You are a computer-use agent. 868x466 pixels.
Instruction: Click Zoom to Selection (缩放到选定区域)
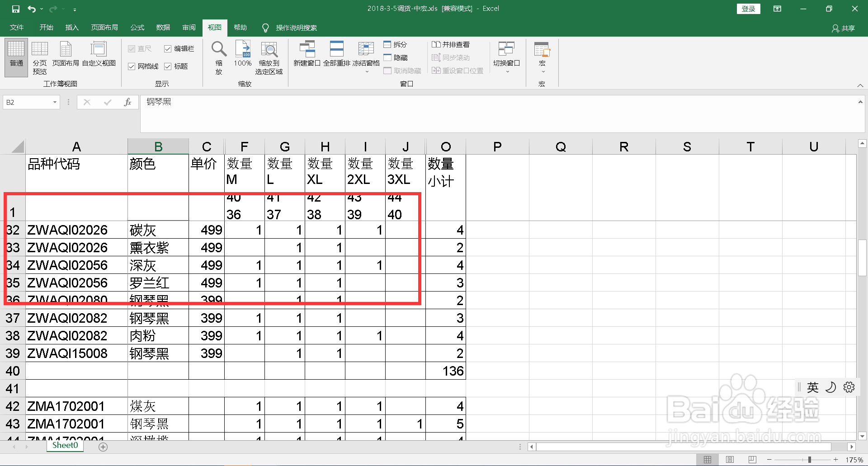pos(269,57)
